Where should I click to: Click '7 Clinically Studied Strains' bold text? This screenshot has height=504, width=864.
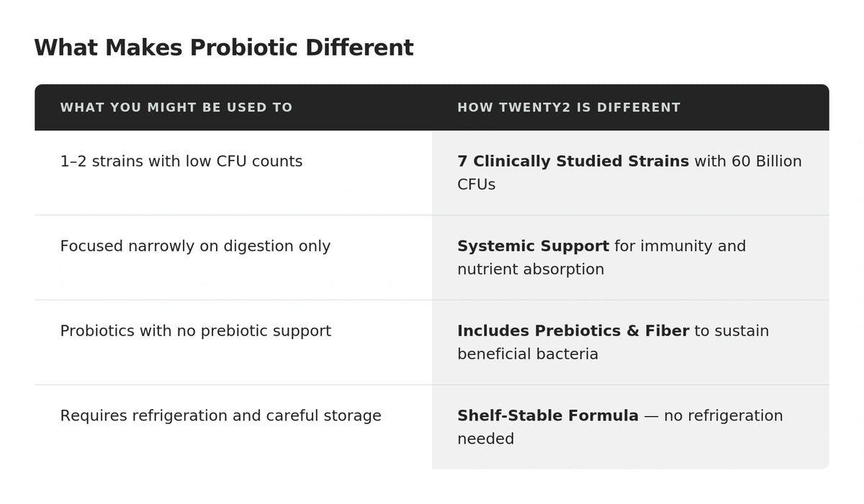point(573,161)
